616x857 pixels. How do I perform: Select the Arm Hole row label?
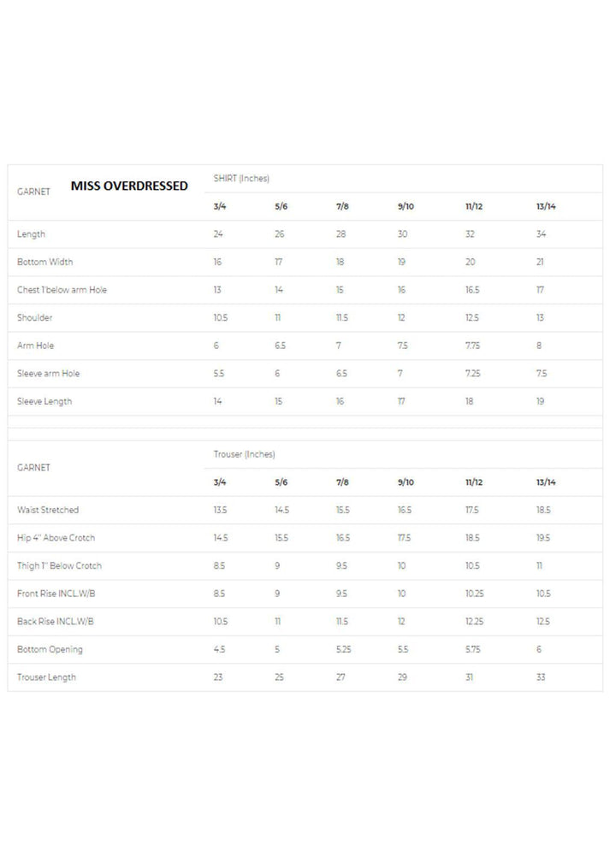click(36, 346)
